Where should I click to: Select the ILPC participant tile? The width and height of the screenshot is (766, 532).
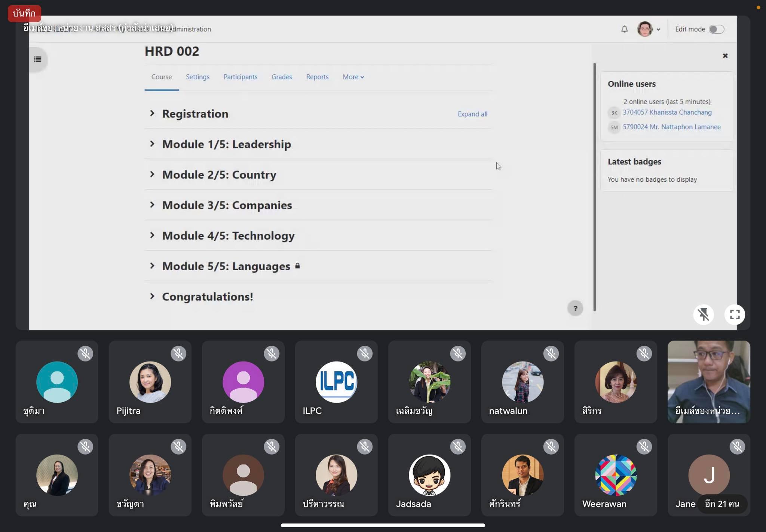336,382
